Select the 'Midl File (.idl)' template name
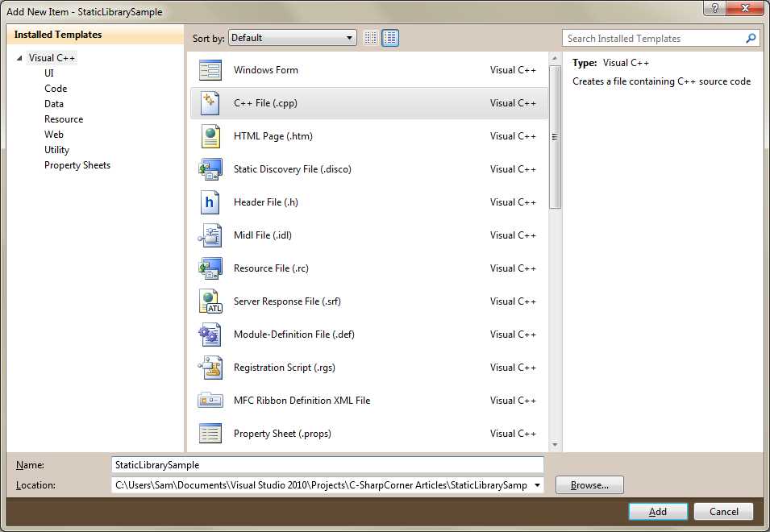This screenshot has height=532, width=770. click(262, 235)
